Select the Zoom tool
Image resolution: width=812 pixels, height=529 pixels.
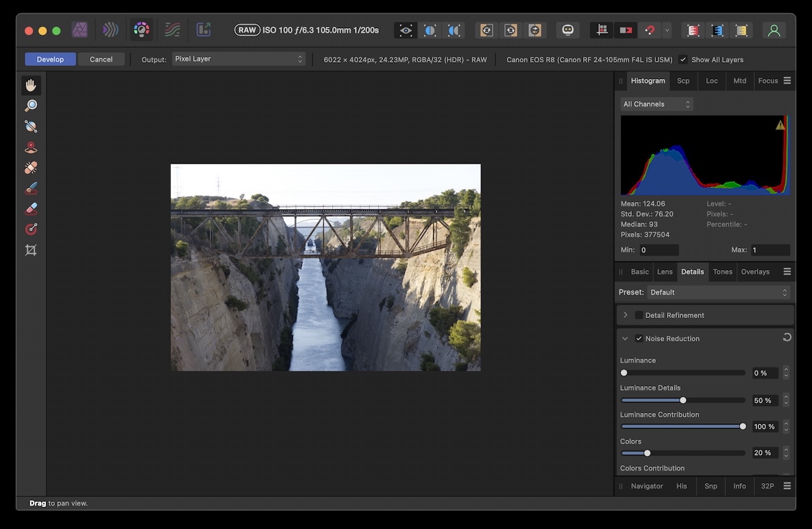[31, 106]
